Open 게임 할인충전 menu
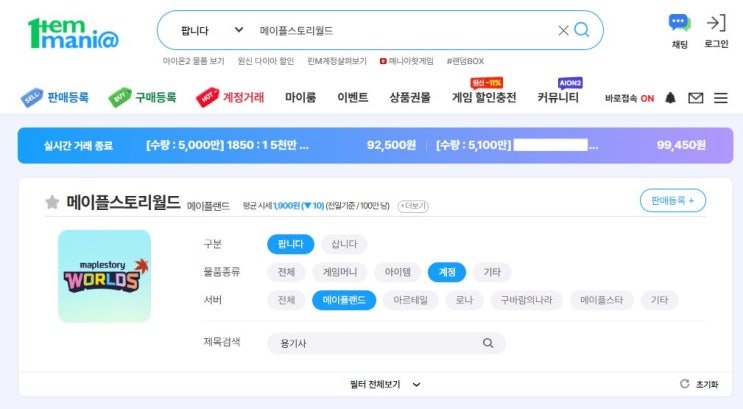Image resolution: width=743 pixels, height=409 pixels. [484, 98]
